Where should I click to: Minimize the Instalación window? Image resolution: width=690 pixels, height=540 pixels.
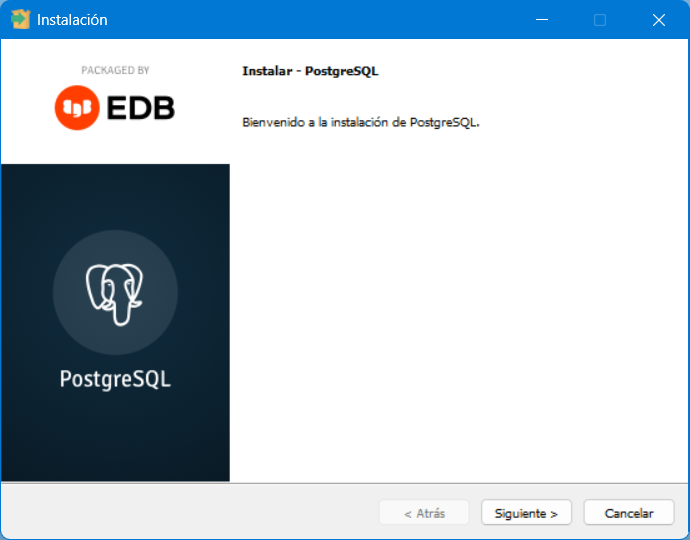542,20
